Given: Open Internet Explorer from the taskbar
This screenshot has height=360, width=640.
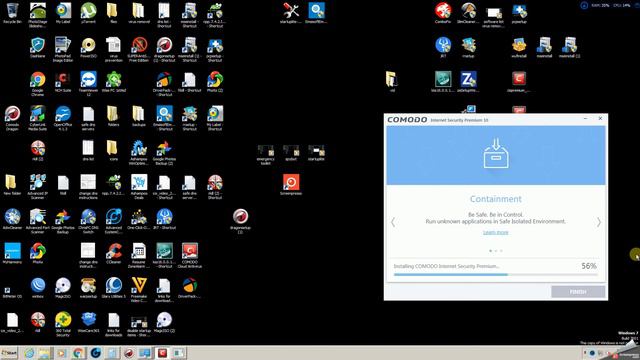Looking at the screenshot, I should (29, 353).
